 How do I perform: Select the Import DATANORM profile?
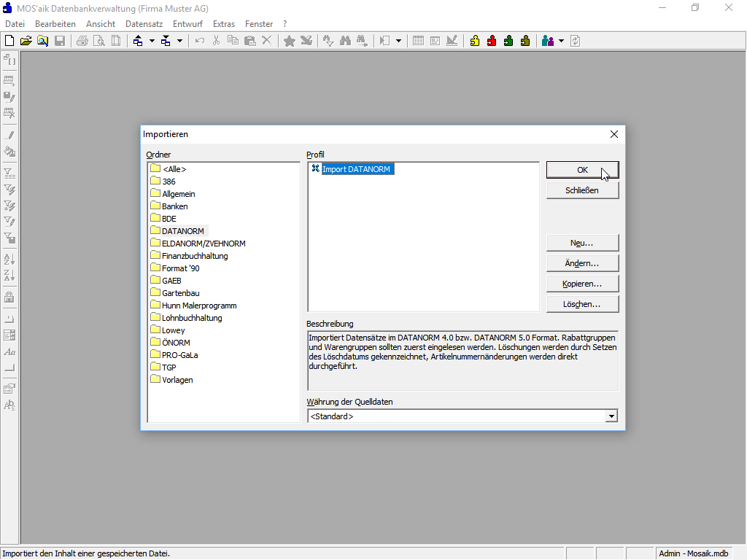(x=357, y=169)
